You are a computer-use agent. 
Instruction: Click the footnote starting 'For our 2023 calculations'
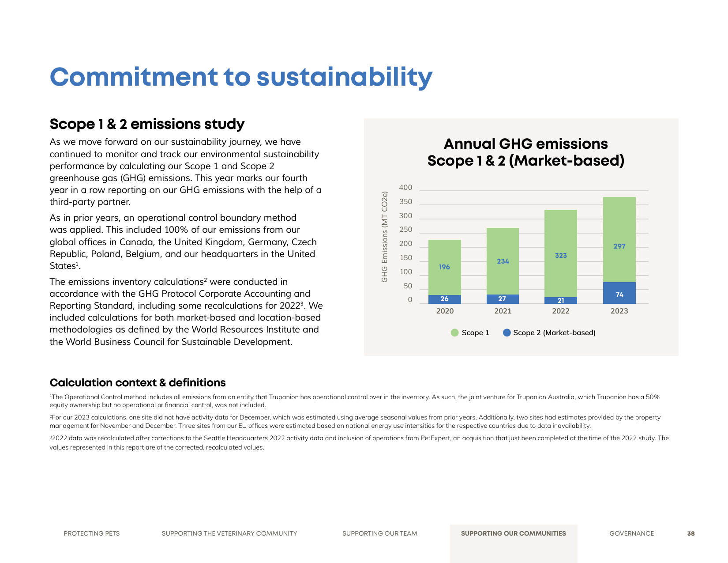coord(355,422)
